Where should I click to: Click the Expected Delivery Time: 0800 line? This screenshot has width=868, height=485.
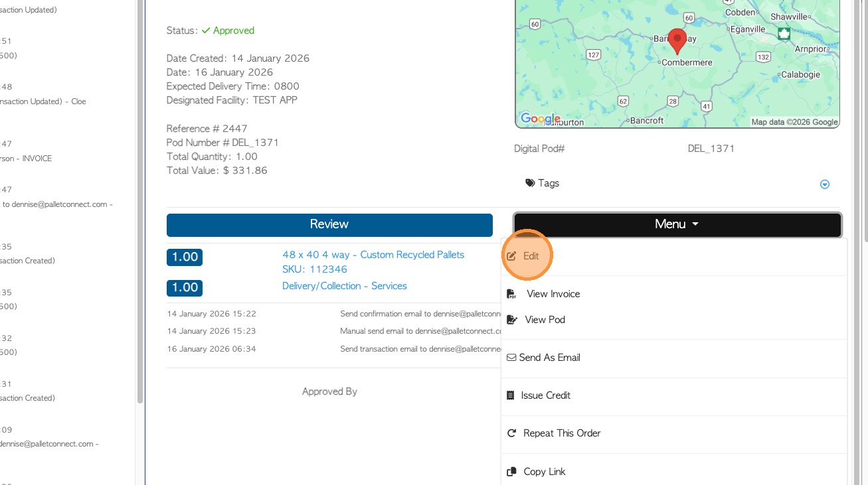(x=233, y=86)
